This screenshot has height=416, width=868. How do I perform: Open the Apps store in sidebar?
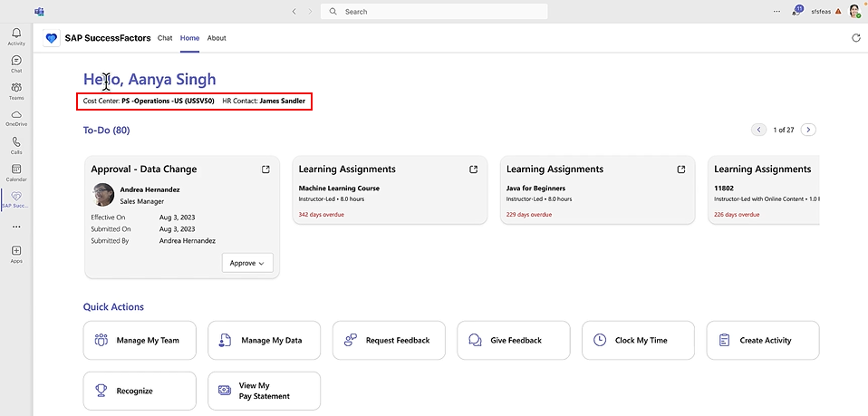pos(16,255)
